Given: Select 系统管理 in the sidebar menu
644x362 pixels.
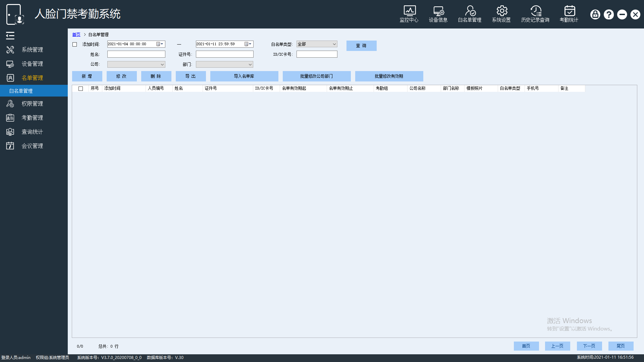Looking at the screenshot, I should click(33, 50).
